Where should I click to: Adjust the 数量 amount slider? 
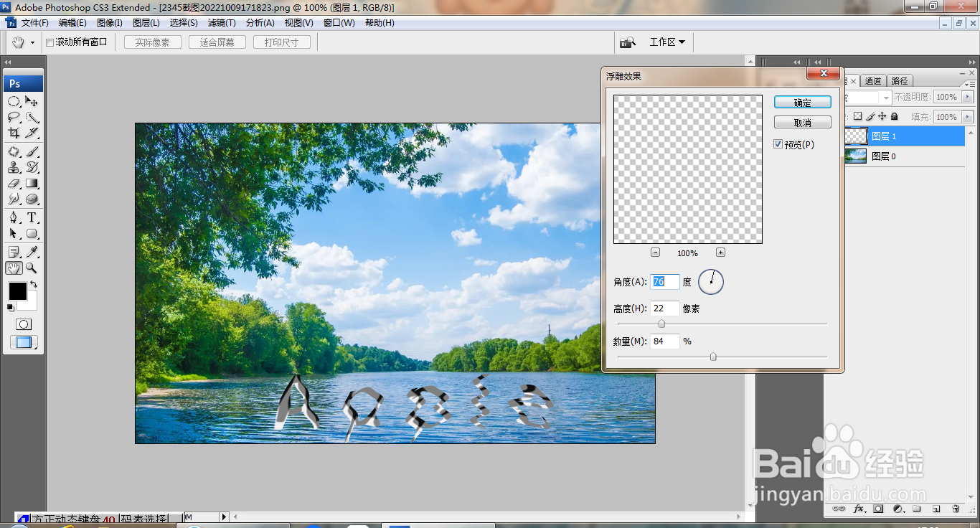[713, 356]
